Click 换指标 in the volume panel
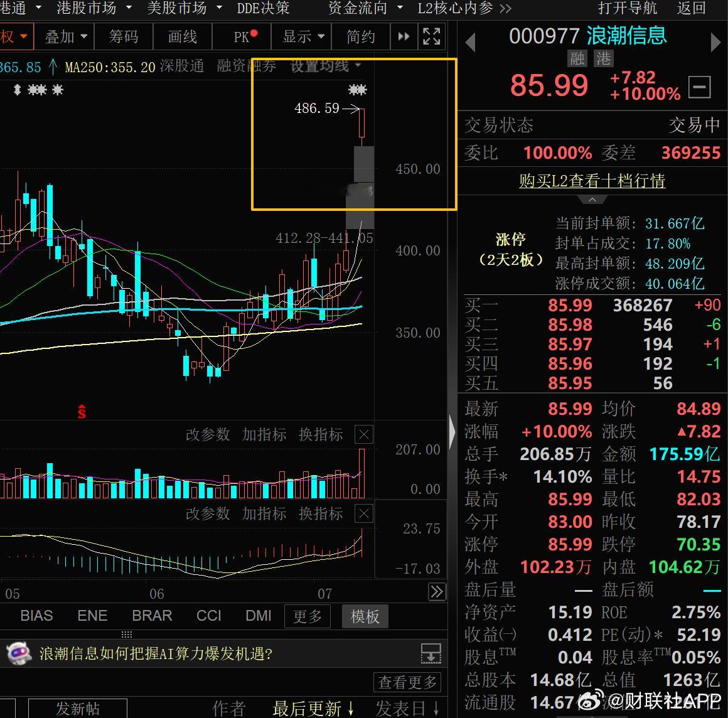The height and width of the screenshot is (718, 728). (x=321, y=435)
